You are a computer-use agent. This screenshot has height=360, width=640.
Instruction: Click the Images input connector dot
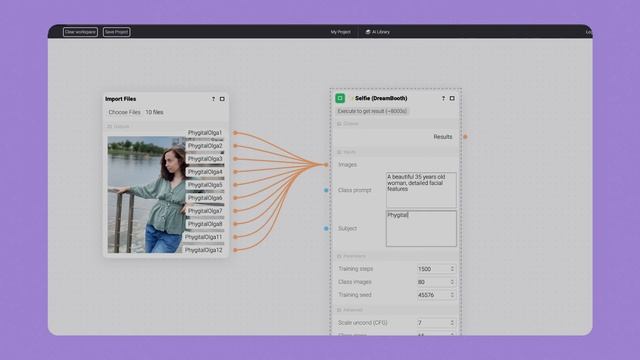tap(326, 164)
